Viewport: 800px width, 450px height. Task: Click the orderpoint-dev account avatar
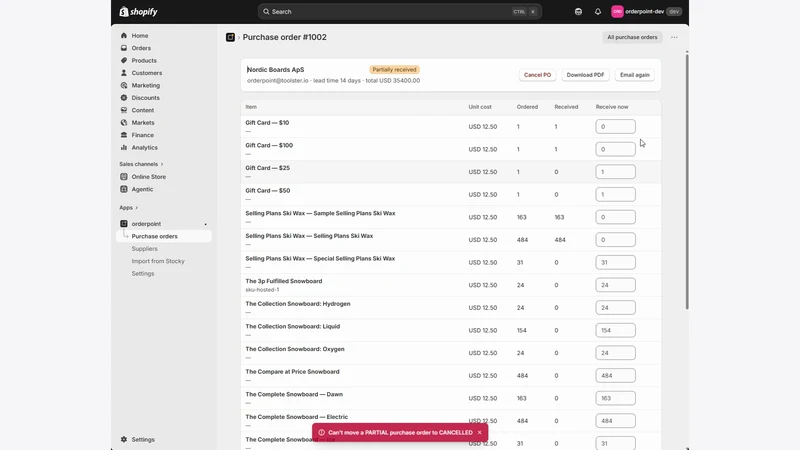pyautogui.click(x=617, y=11)
